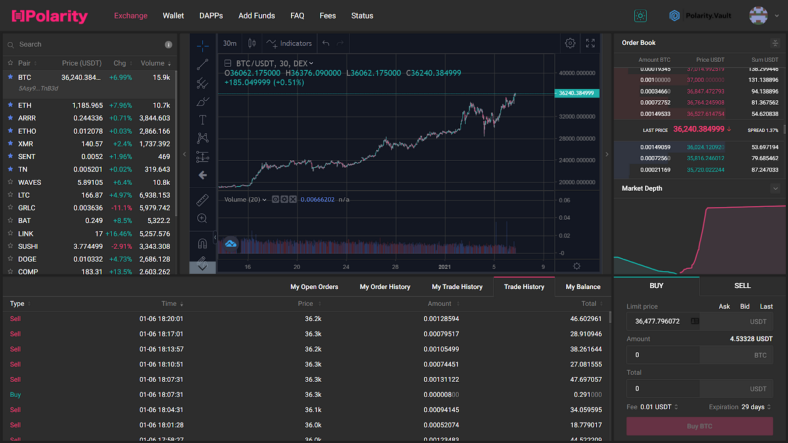This screenshot has width=788, height=443.
Task: Open the DAPPs menu item
Action: tap(211, 16)
